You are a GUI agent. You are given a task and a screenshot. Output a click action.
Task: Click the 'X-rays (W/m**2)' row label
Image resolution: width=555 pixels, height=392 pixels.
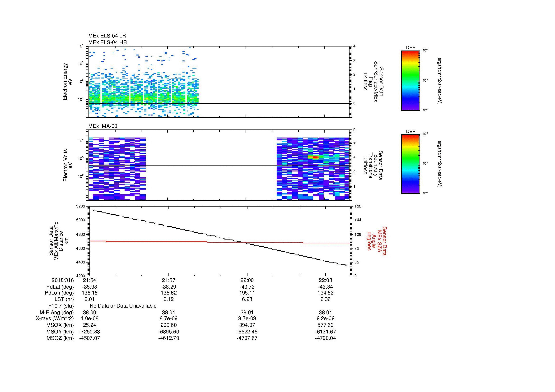pyautogui.click(x=55, y=318)
